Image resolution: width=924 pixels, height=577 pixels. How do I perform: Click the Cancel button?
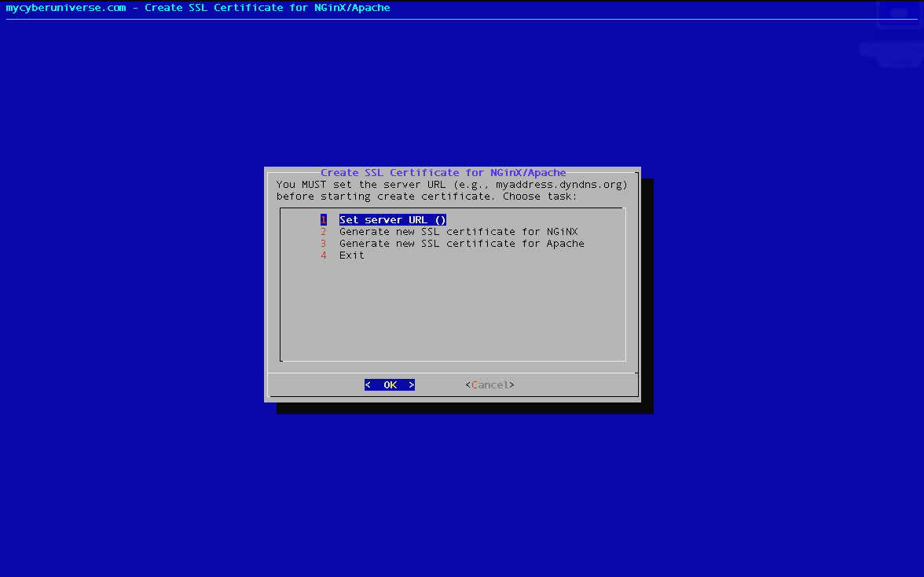[489, 385]
